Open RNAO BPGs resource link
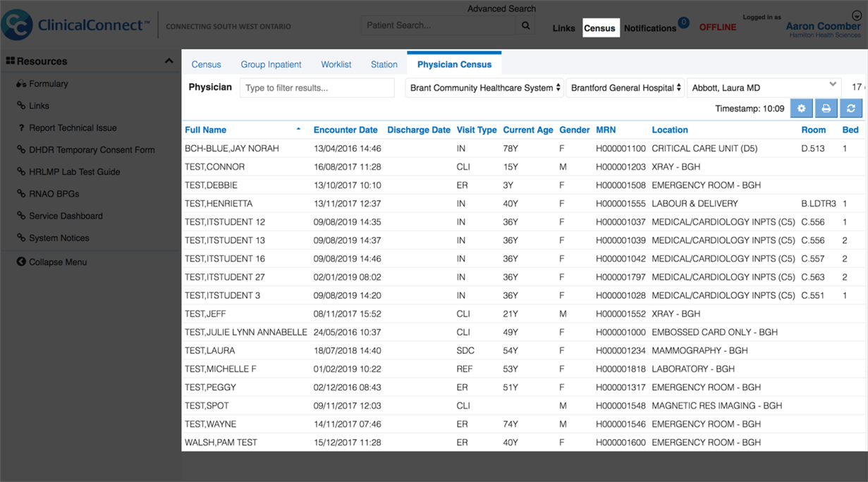 coord(54,194)
